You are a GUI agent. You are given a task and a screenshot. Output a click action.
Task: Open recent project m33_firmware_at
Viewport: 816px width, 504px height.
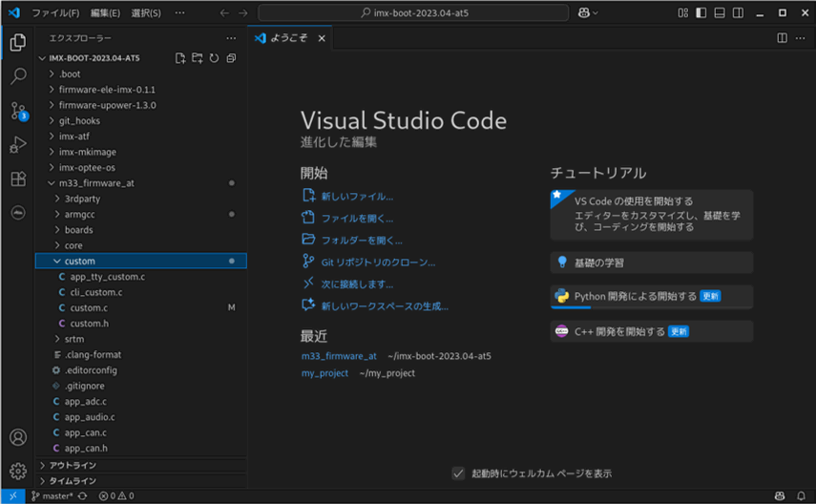(339, 356)
